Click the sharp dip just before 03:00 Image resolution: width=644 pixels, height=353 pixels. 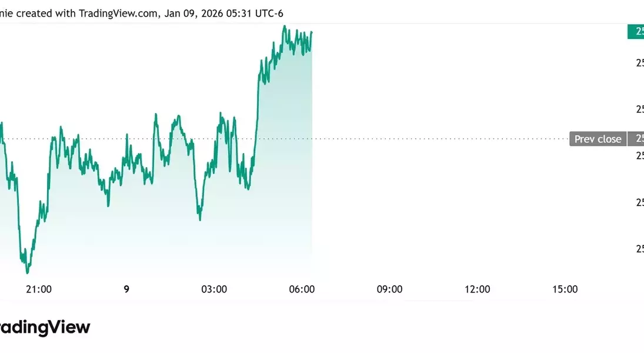click(200, 219)
